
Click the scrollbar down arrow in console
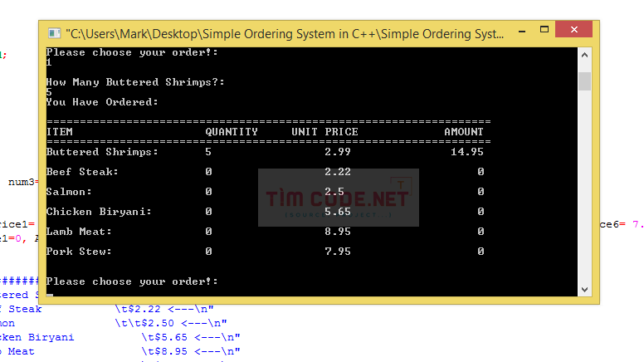(x=584, y=289)
